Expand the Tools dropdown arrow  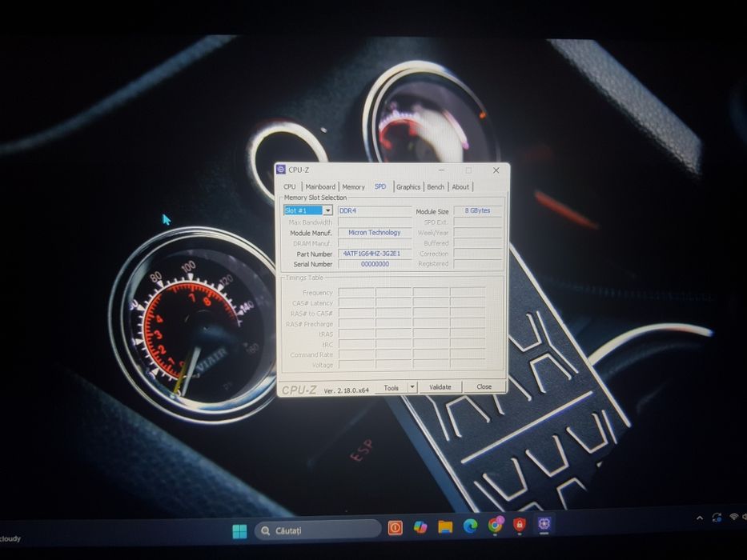(x=412, y=387)
